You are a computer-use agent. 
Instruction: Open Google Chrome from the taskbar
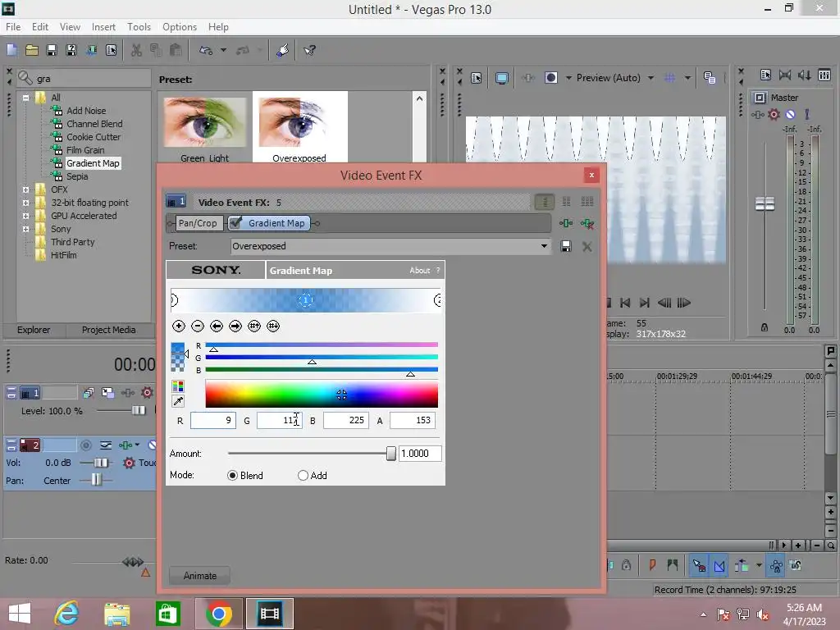(x=218, y=614)
